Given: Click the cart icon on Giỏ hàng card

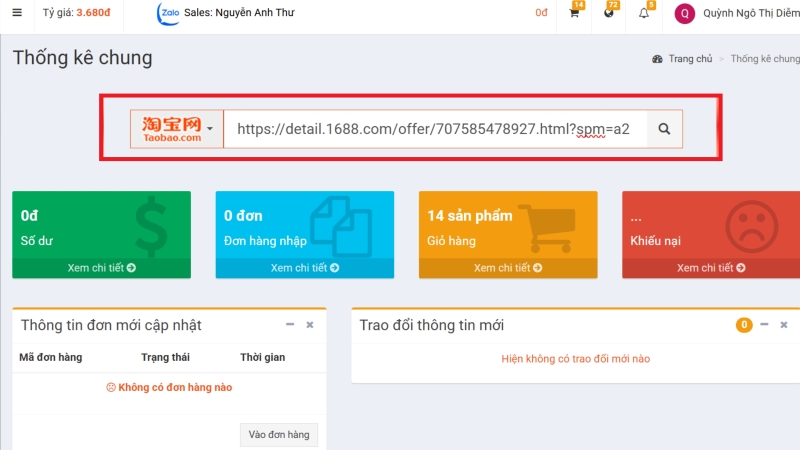Looking at the screenshot, I should pos(548,228).
